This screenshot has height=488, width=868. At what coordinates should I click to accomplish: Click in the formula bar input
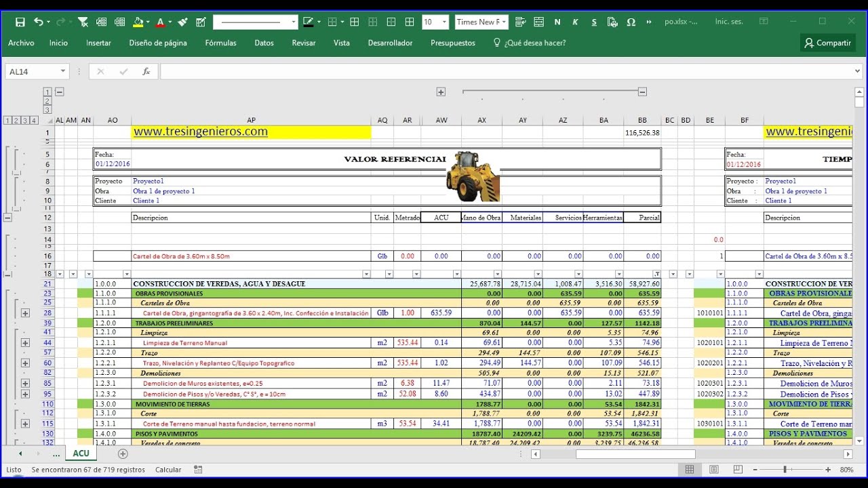click(505, 71)
